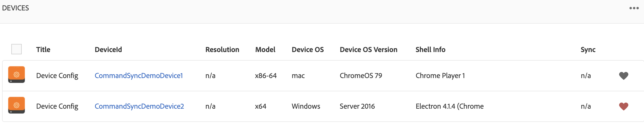
Task: Select the Electron 4.1.4 shell info cell
Action: click(x=450, y=106)
